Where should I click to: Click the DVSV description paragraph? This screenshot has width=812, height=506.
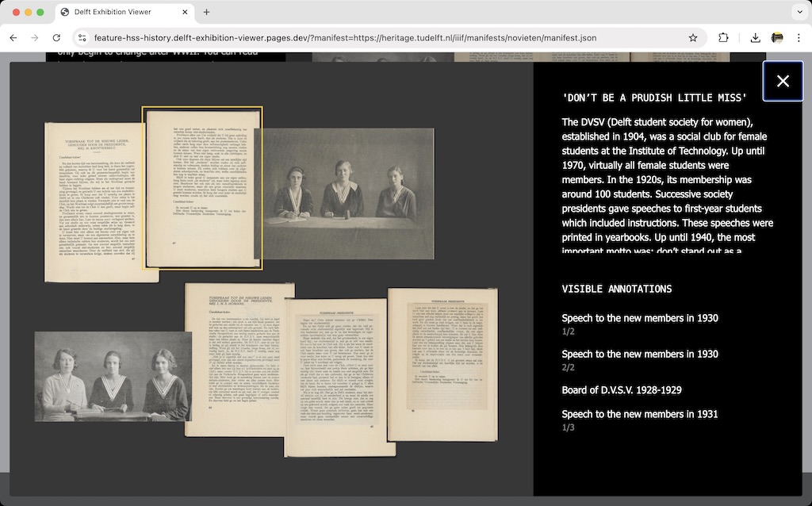click(x=668, y=186)
